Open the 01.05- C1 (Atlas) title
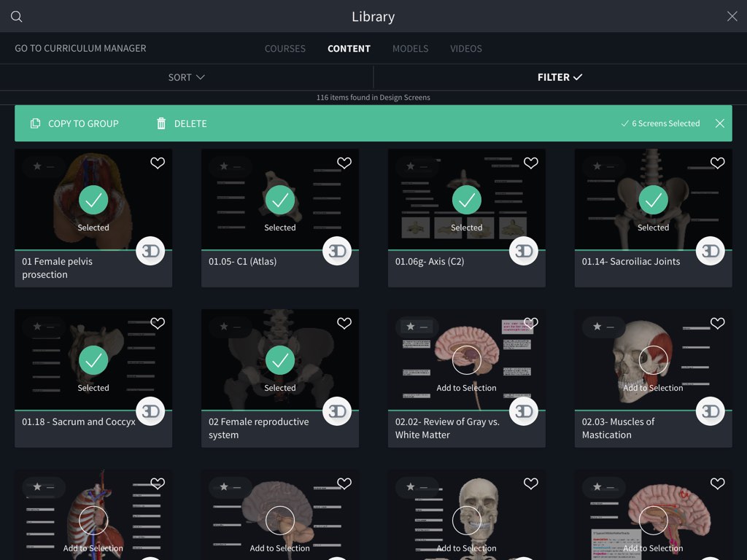This screenshot has height=560, width=747. (x=242, y=262)
